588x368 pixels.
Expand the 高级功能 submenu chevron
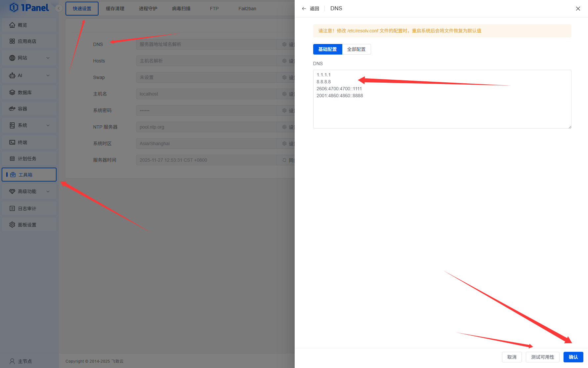click(x=48, y=191)
